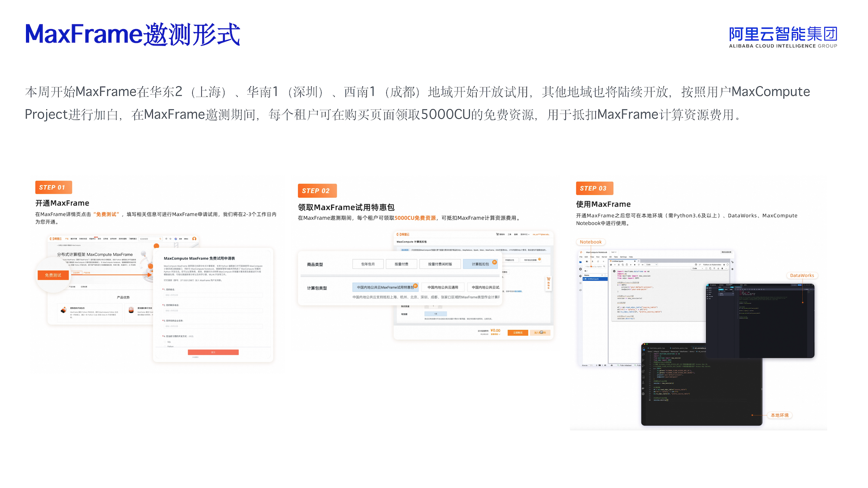Screen dimensions: 868x488
Task: Select the SQL radio option in the form
Action: pos(166,342)
